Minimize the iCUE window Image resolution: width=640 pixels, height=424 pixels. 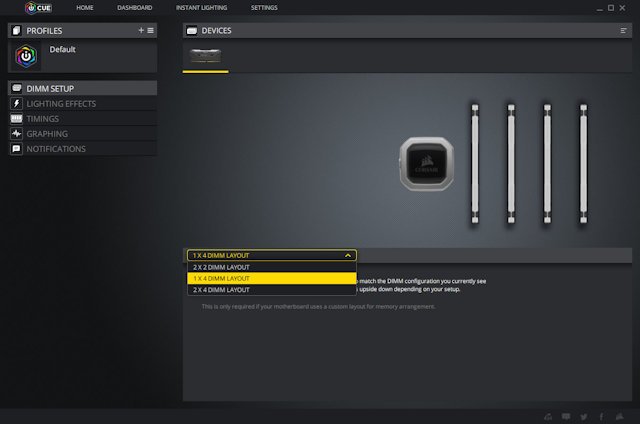[x=599, y=8]
